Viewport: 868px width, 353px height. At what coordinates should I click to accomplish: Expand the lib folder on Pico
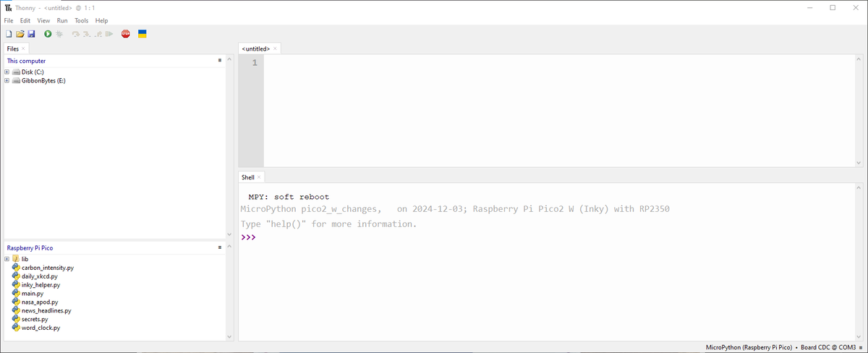7,259
